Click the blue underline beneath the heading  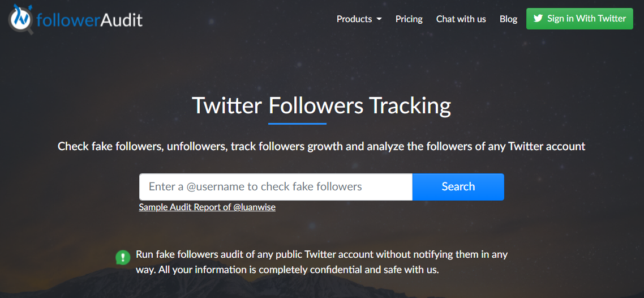coord(297,124)
